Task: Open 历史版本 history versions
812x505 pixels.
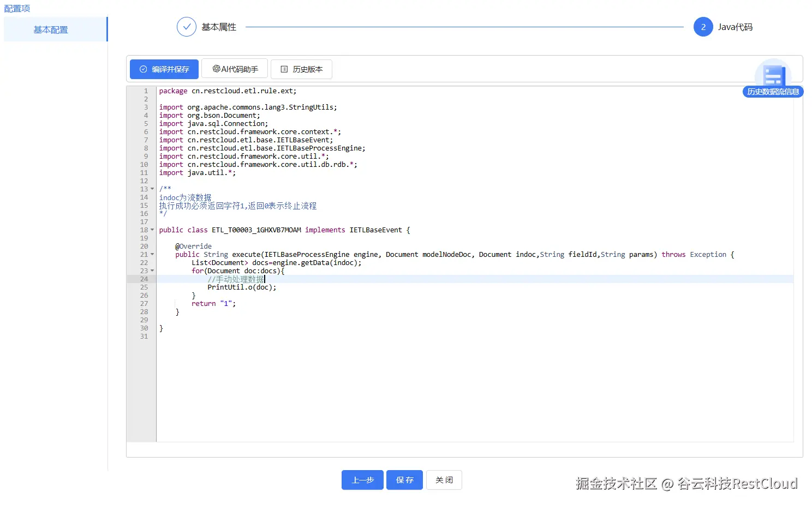Action: [301, 69]
